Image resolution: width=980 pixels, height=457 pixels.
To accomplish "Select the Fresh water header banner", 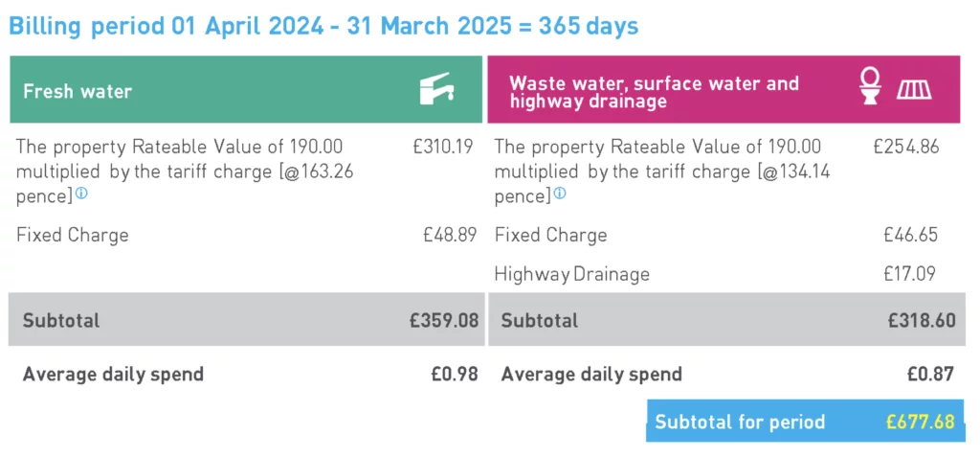I will click(x=246, y=89).
